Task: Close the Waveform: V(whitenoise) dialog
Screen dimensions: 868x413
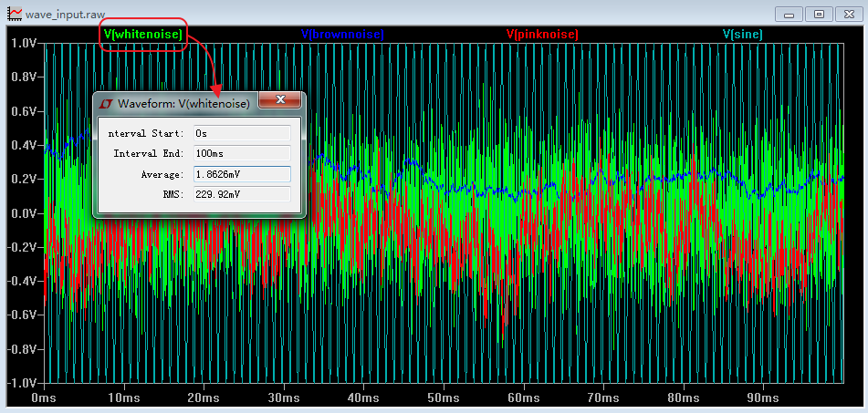Action: tap(280, 100)
